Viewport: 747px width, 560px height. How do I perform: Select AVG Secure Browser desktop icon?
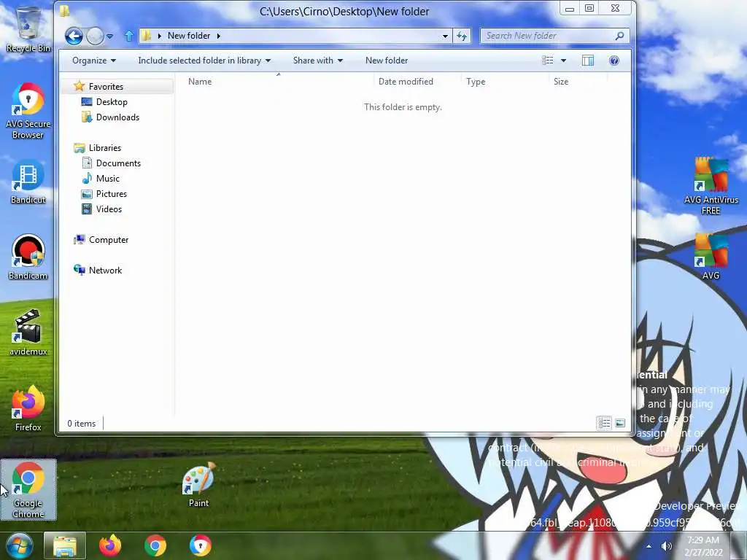click(28, 111)
